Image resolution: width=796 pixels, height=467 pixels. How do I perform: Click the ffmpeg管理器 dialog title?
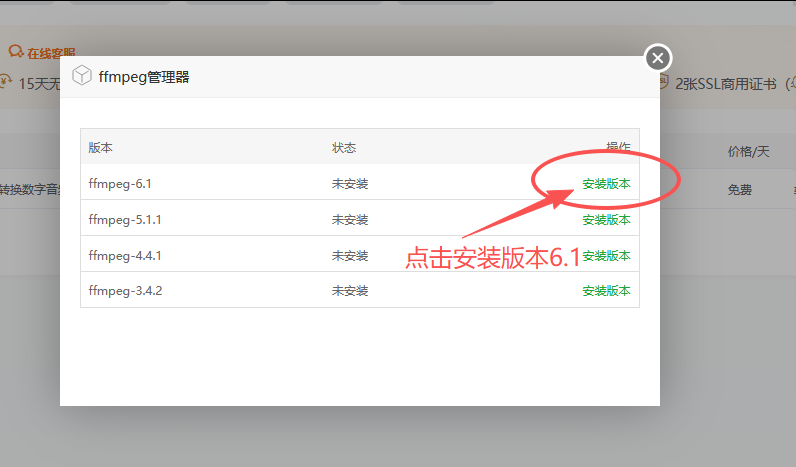coord(144,77)
